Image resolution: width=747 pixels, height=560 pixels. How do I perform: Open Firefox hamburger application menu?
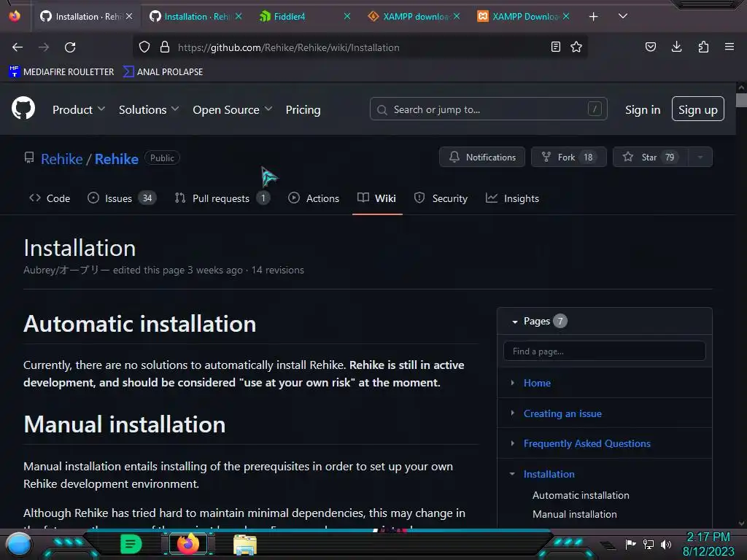[729, 47]
